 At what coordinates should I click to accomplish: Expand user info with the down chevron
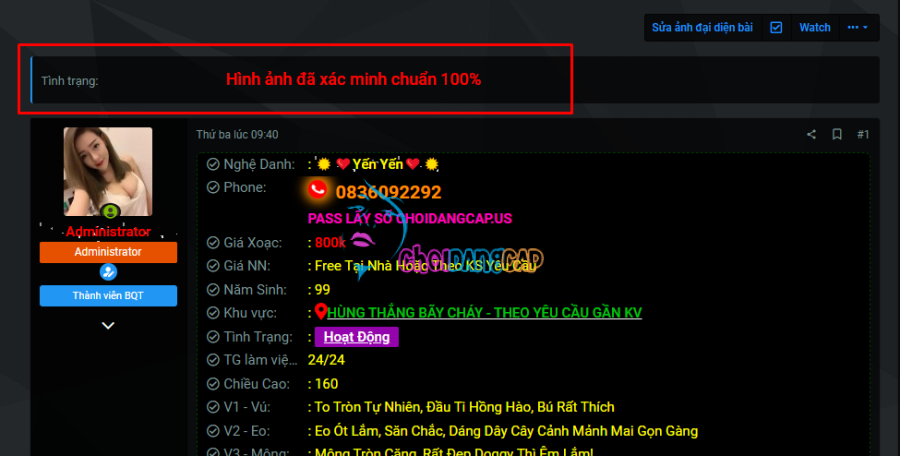[x=108, y=326]
